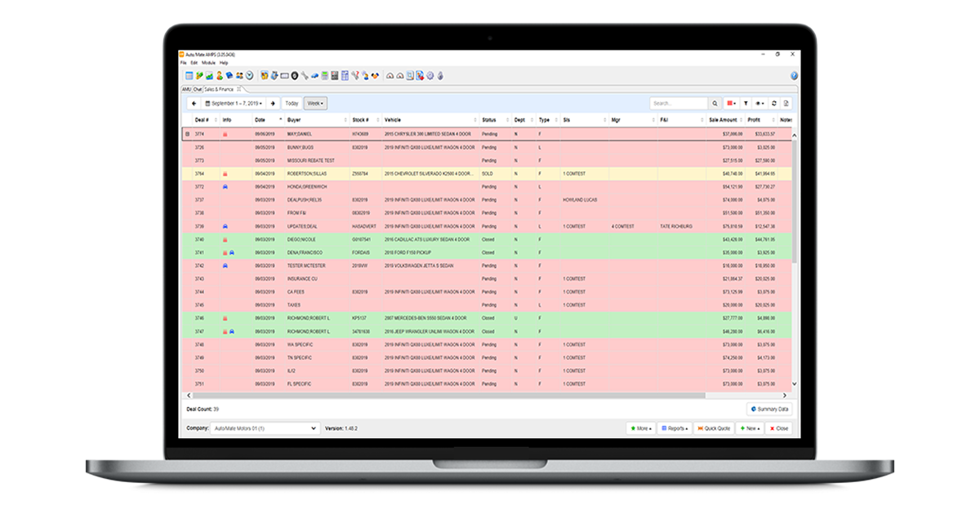Click the Summary Data button
Image resolution: width=980 pixels, height=514 pixels.
point(770,409)
